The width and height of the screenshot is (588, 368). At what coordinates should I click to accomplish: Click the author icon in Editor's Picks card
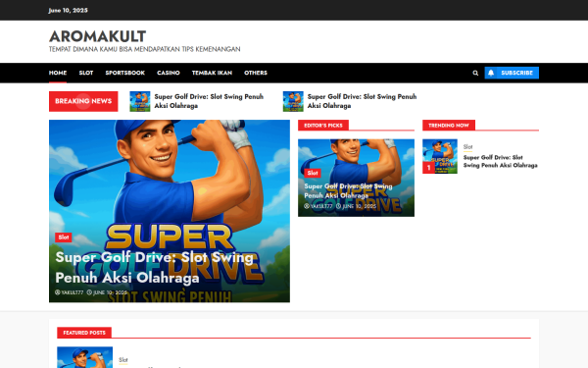click(x=307, y=206)
